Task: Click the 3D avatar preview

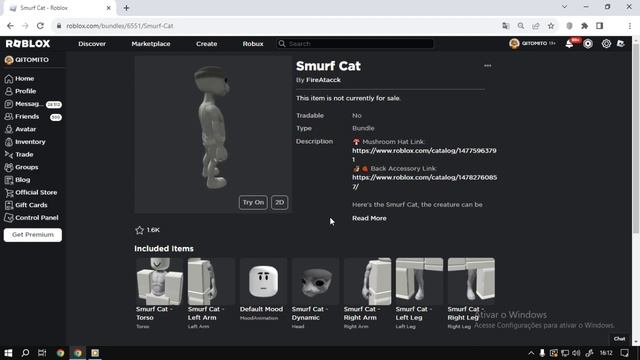Action: pos(213,135)
